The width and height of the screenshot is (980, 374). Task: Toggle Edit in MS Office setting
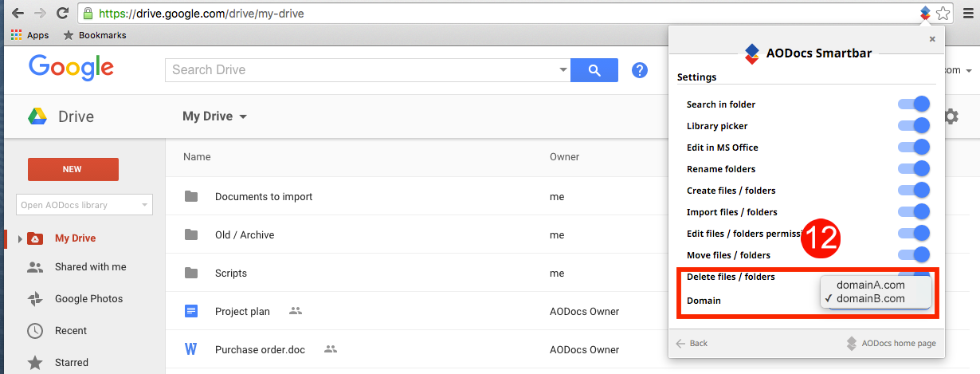click(x=914, y=147)
